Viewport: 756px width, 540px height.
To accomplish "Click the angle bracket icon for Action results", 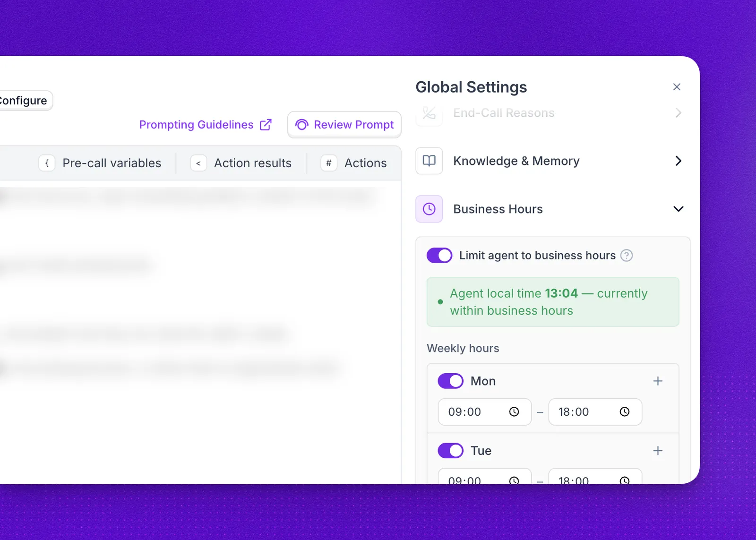I will (198, 163).
